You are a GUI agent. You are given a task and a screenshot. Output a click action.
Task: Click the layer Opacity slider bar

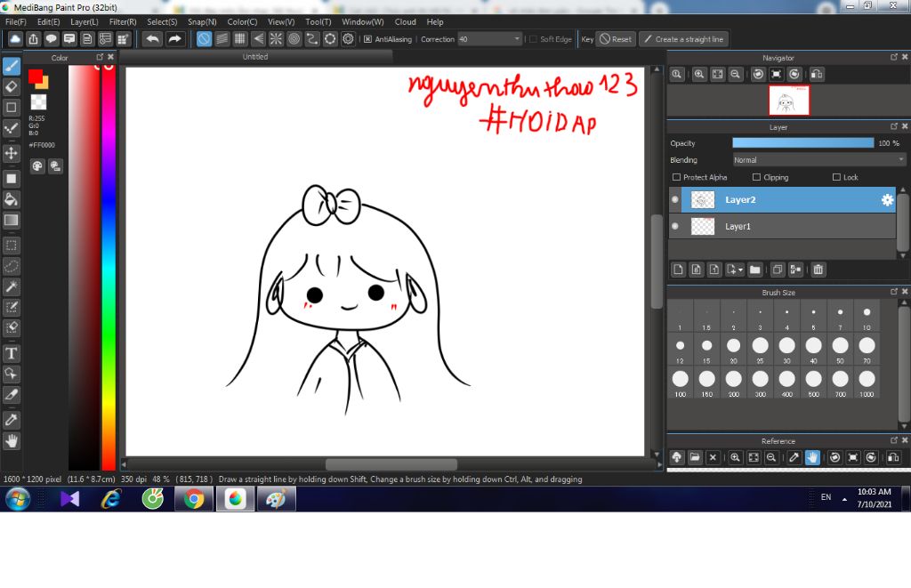tap(803, 143)
